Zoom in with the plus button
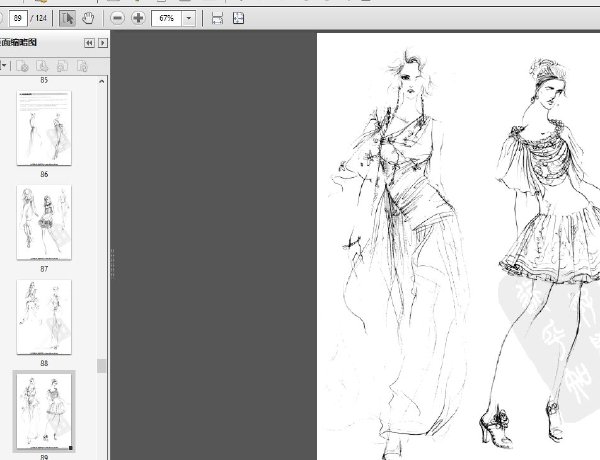Screen dimensions: 600x460 click(x=138, y=18)
